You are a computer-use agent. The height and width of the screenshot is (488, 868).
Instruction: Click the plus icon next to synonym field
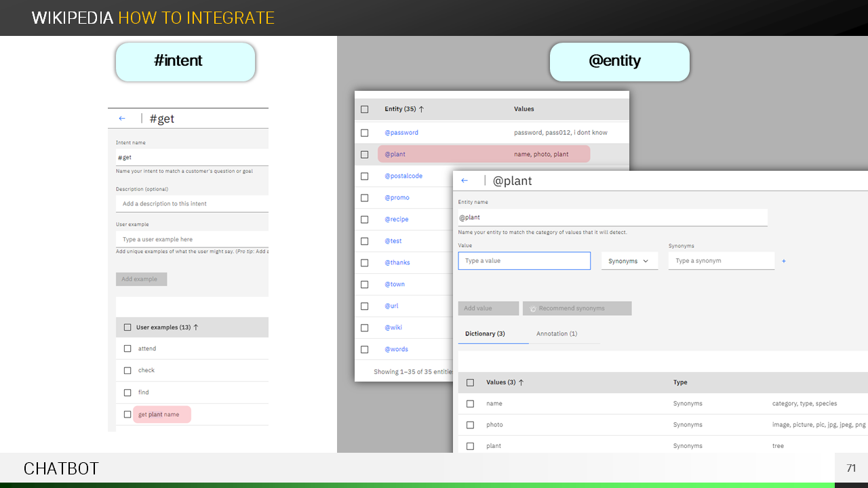[x=784, y=261]
